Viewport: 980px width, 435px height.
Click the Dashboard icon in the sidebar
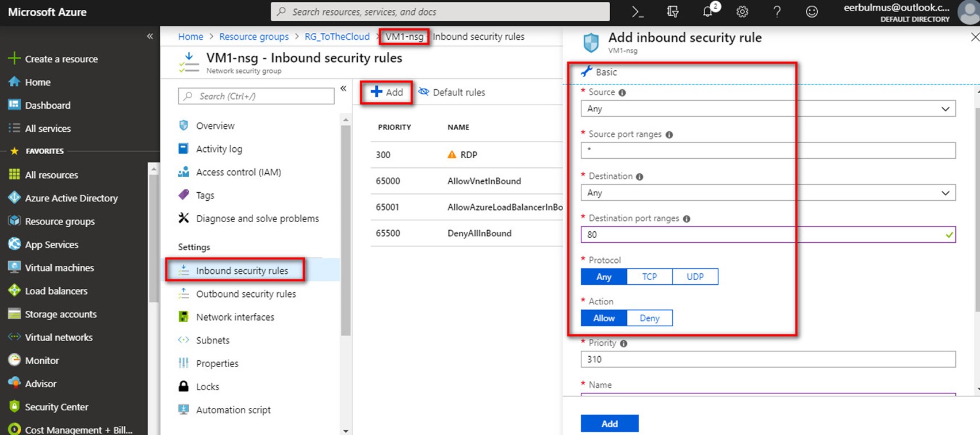14,105
